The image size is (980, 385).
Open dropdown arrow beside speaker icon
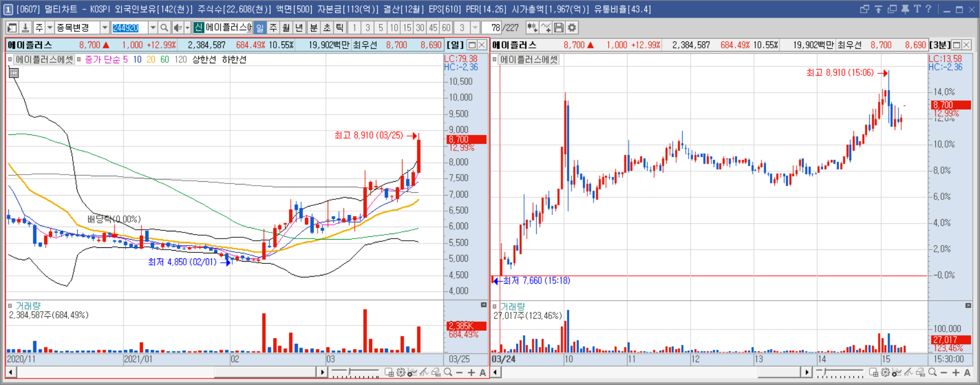[x=187, y=28]
